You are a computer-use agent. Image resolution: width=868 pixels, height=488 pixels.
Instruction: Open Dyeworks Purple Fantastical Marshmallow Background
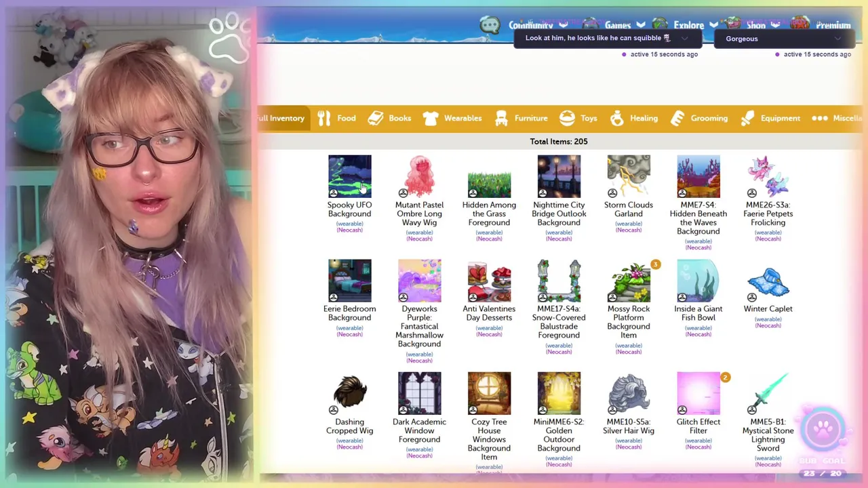[419, 280]
